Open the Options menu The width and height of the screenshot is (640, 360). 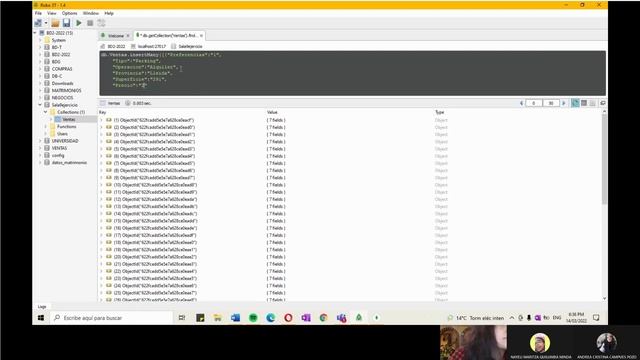(x=69, y=13)
